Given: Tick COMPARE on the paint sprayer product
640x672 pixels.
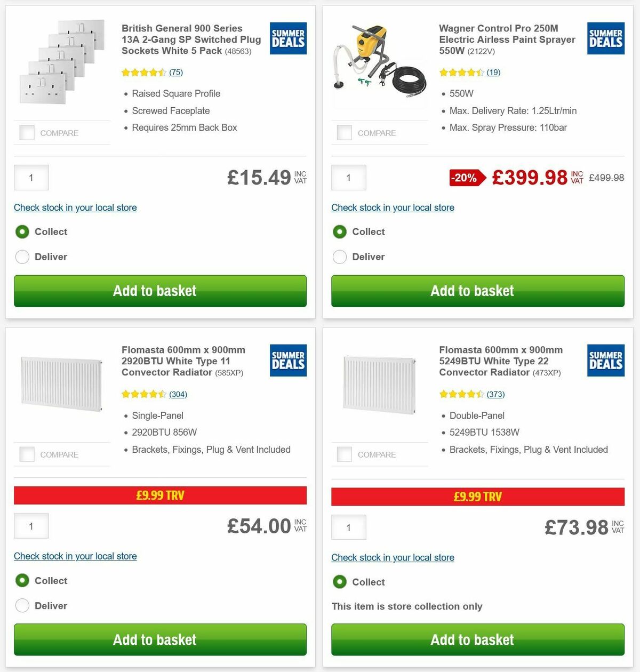Looking at the screenshot, I should tap(345, 132).
